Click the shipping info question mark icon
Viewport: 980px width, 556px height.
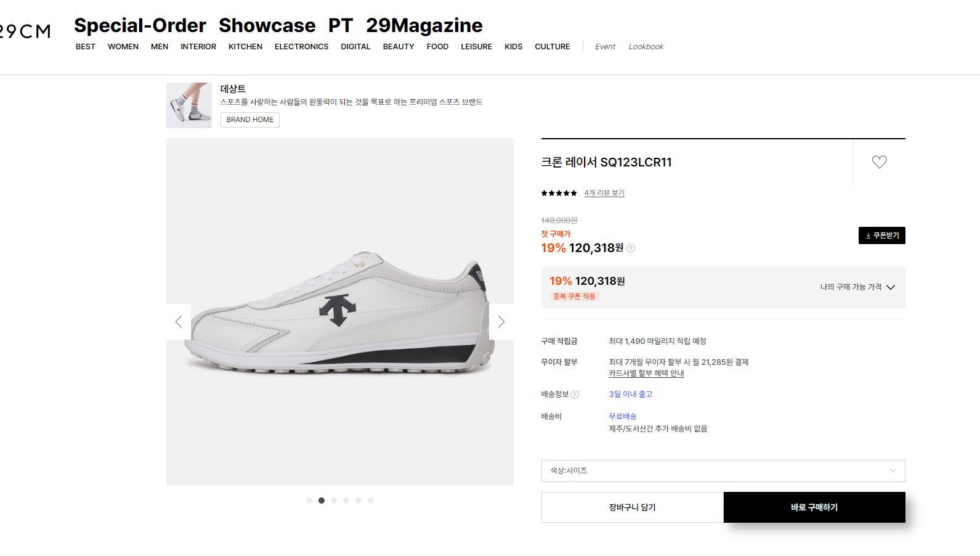(x=575, y=395)
